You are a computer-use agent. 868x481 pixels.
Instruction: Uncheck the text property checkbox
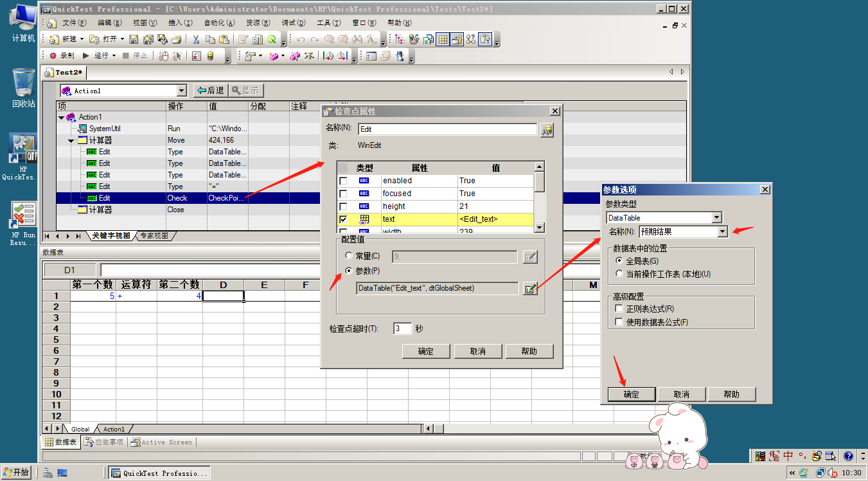point(343,219)
